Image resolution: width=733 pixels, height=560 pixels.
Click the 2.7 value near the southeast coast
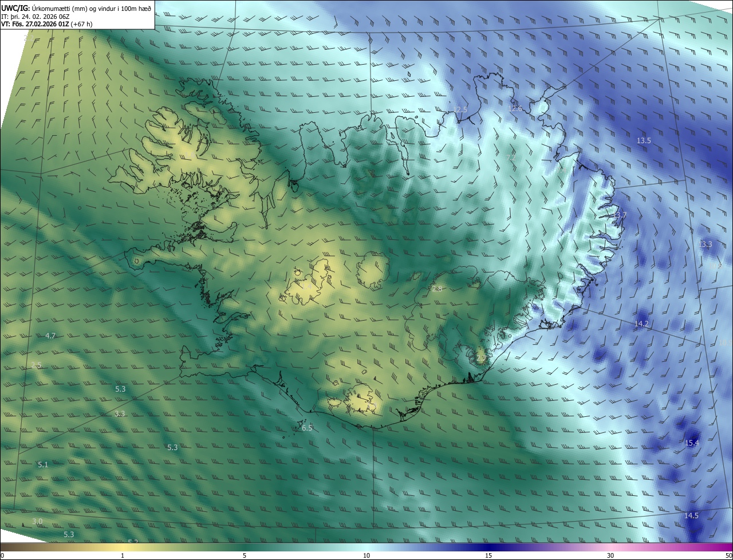(481, 358)
